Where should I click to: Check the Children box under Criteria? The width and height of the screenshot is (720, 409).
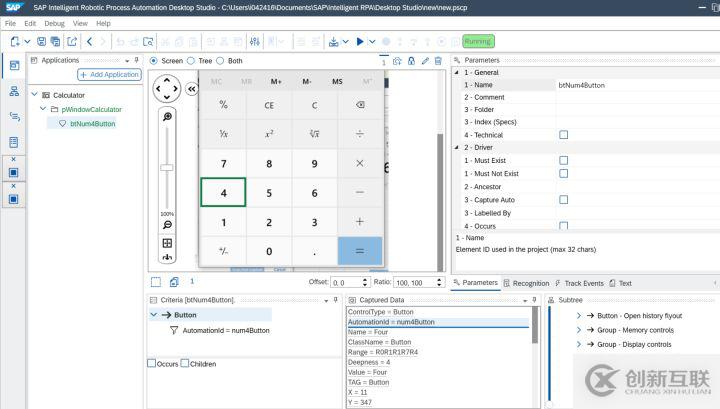coord(185,363)
